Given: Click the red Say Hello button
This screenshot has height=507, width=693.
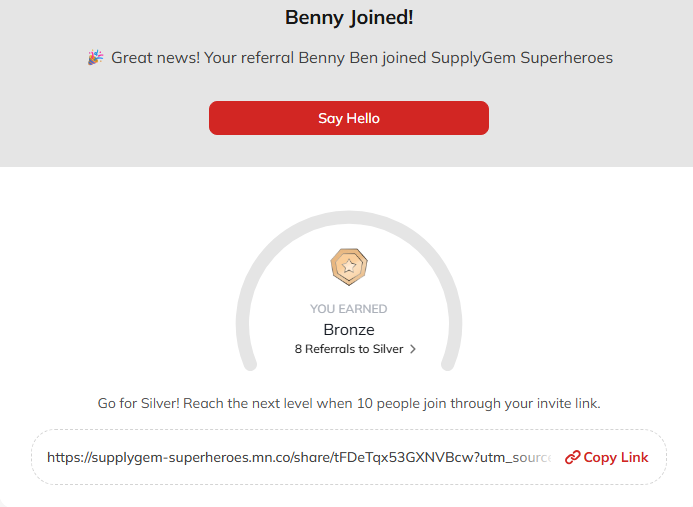Looking at the screenshot, I should (349, 118).
